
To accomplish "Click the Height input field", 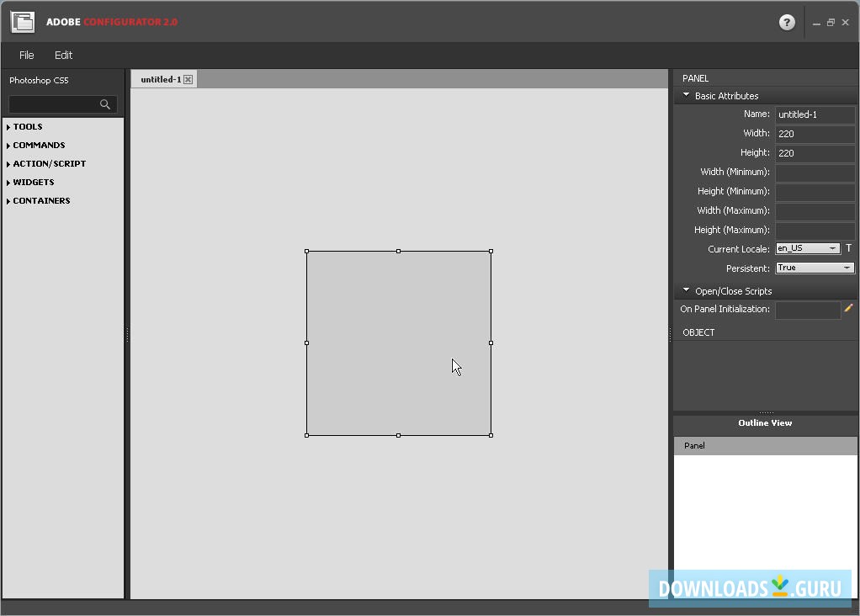I will (815, 153).
